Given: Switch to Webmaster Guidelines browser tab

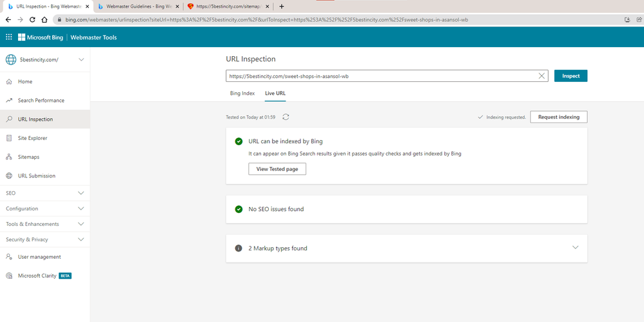Looking at the screenshot, I should [x=137, y=6].
